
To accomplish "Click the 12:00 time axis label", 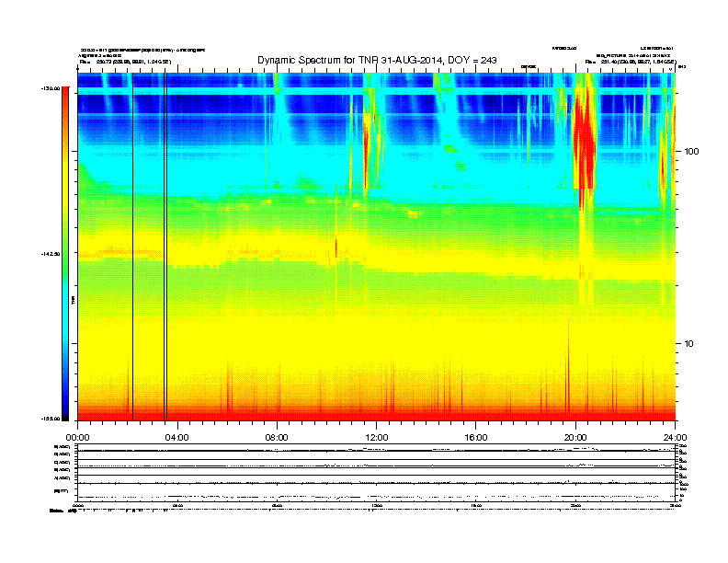I will (x=377, y=438).
